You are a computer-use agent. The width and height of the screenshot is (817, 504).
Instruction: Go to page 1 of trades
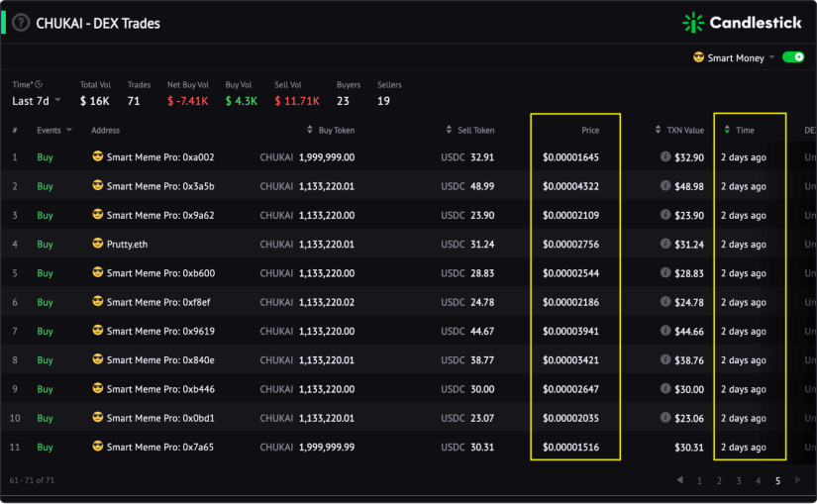coord(699,481)
